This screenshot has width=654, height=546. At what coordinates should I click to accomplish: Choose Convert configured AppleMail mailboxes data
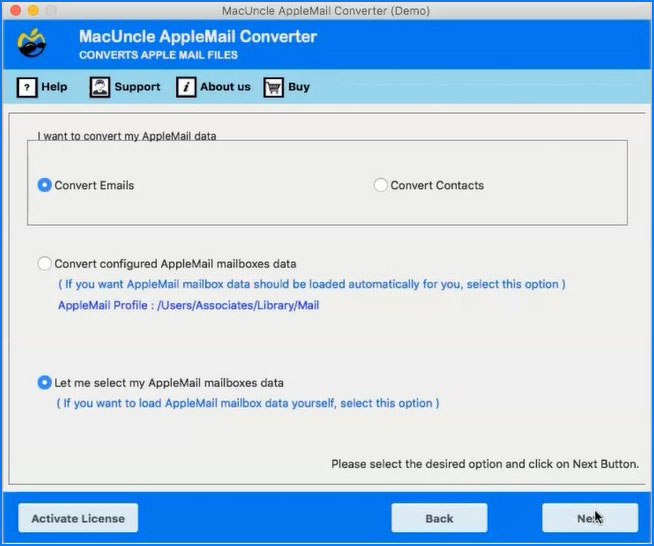point(45,264)
